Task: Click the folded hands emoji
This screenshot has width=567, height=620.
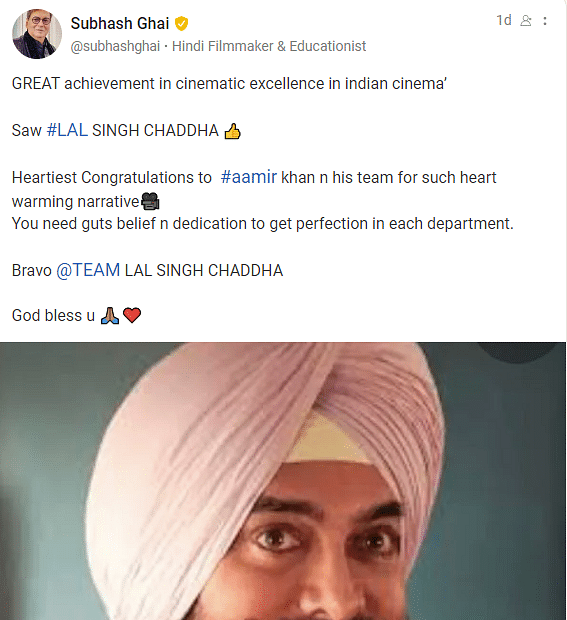Action: pyautogui.click(x=110, y=316)
